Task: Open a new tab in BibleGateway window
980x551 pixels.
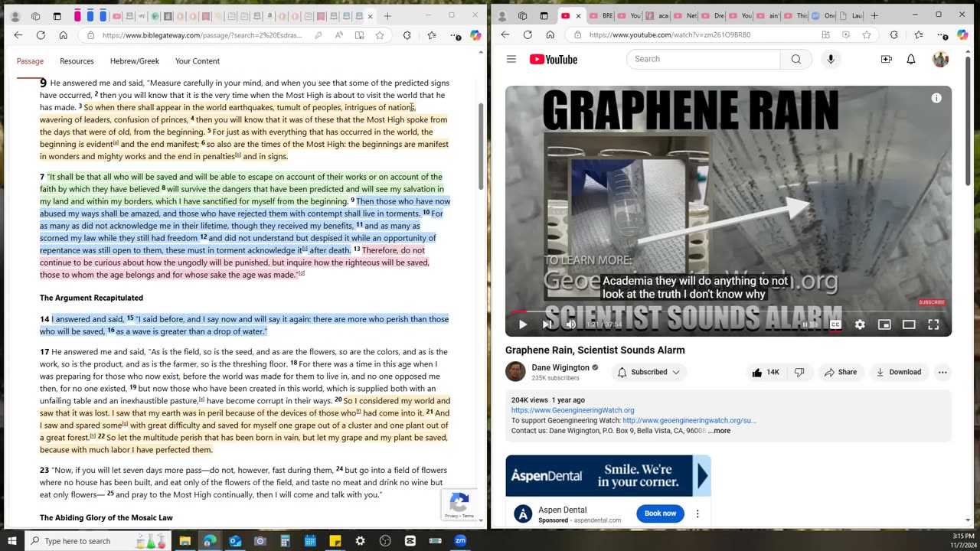Action: 387,16
